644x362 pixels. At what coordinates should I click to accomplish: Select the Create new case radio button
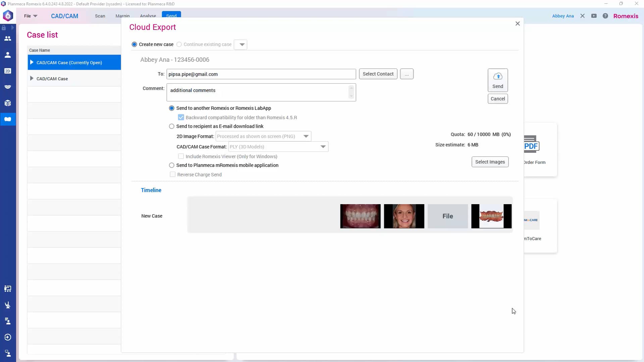134,44
